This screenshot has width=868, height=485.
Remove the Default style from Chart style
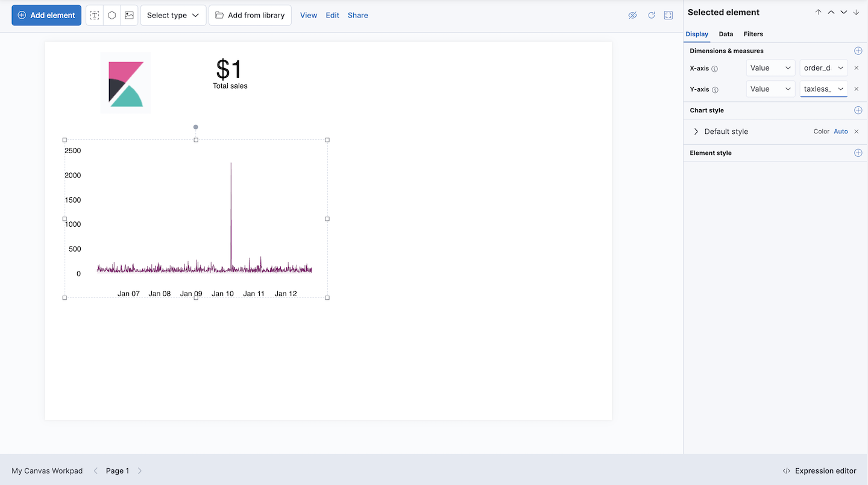(x=856, y=131)
